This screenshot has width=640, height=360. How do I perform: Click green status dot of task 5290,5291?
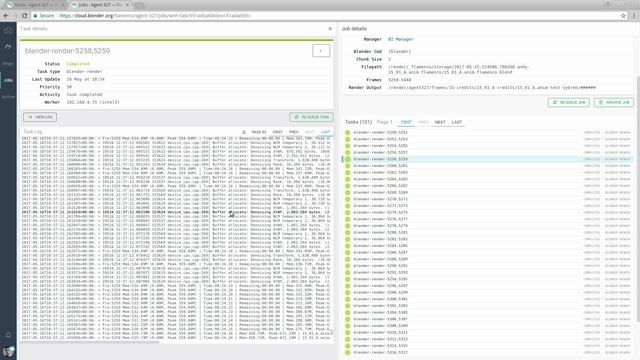(348, 266)
